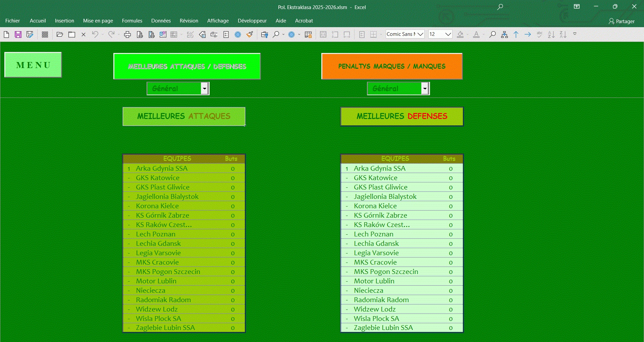
Task: Create a new blank workbook
Action: (6, 35)
